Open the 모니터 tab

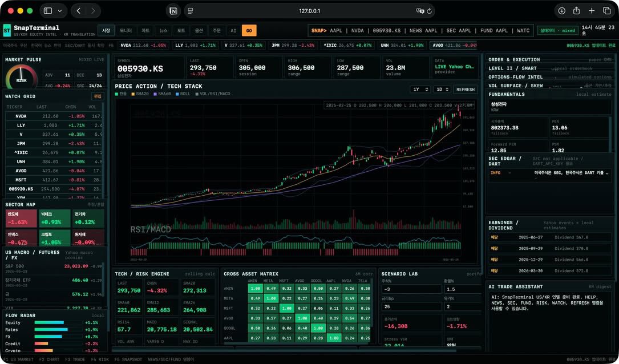coord(126,30)
